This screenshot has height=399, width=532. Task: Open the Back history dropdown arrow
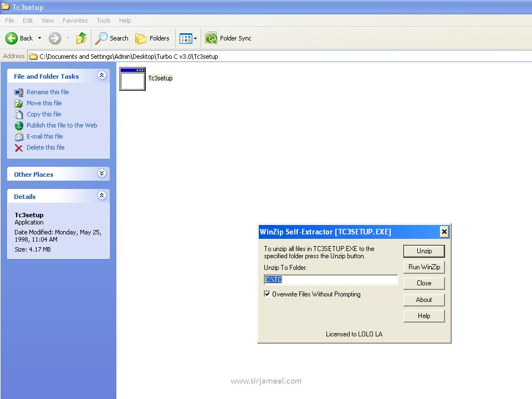tap(40, 38)
